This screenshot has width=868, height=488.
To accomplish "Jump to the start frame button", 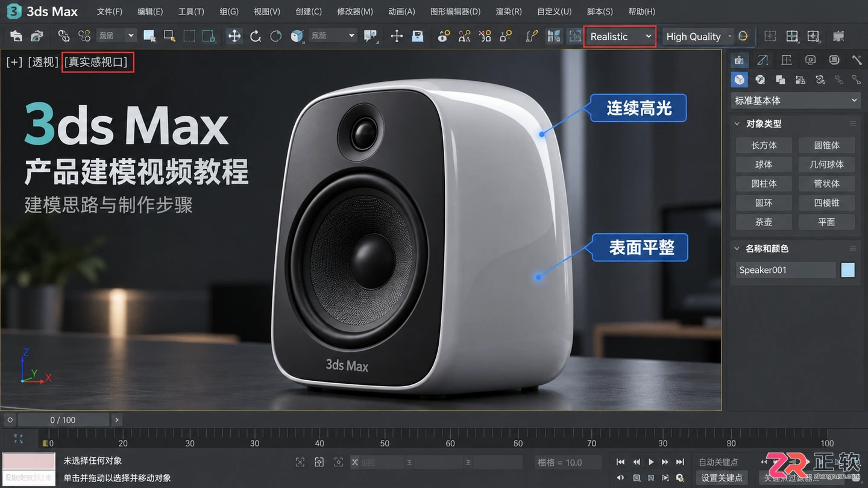I will click(x=621, y=462).
